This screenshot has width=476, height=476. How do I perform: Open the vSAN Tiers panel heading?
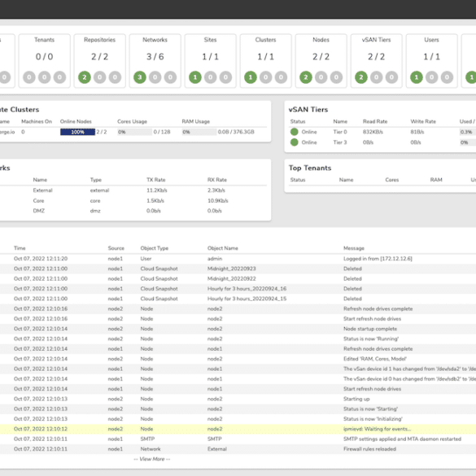[x=308, y=110]
